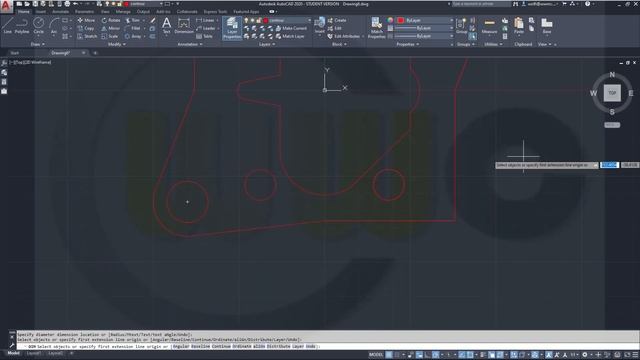Open the ByLayer lineweight dropdown
640x360 pixels.
coord(424,28)
